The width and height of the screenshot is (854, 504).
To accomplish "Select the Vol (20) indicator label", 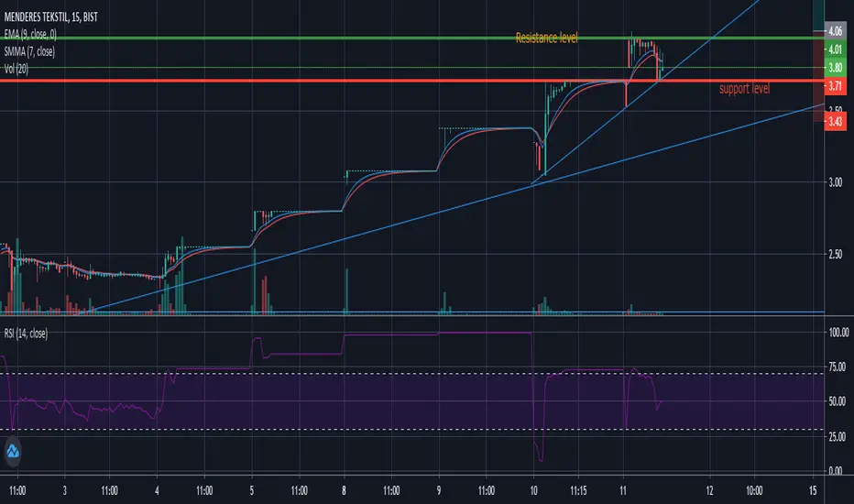I will [16, 69].
